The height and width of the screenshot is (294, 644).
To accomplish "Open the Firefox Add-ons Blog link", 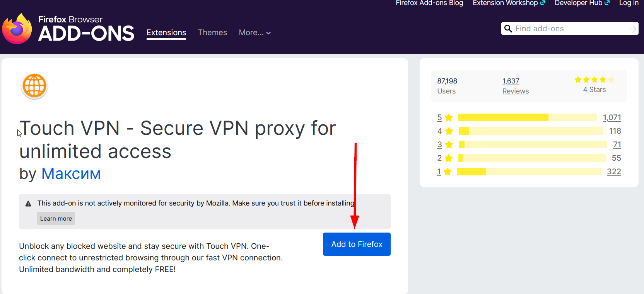I will [429, 3].
